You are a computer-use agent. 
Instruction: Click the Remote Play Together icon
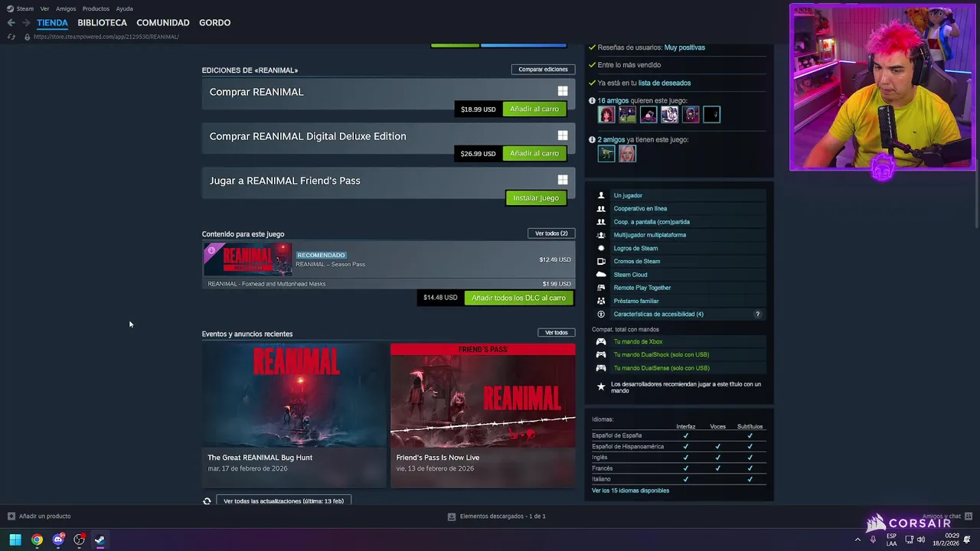tap(601, 288)
